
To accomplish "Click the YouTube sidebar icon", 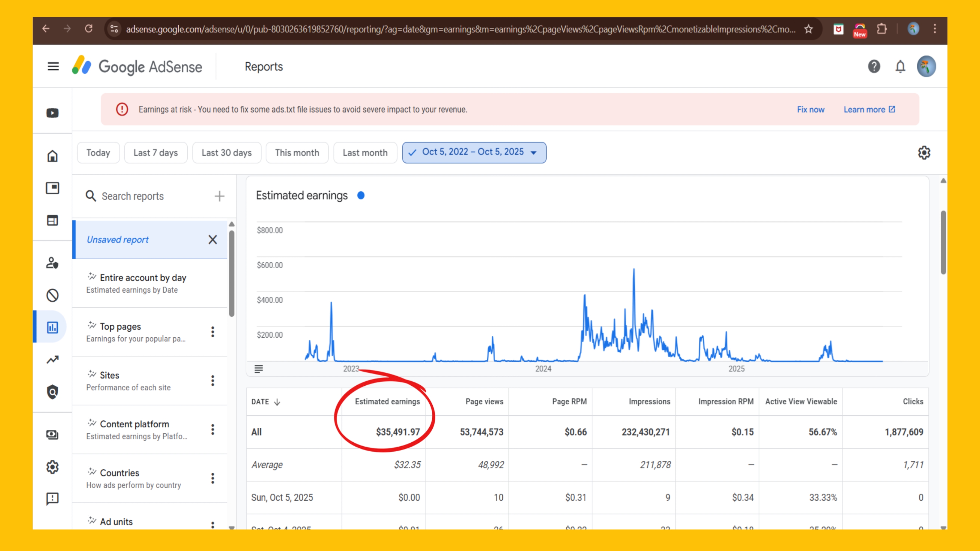I will coord(53,113).
